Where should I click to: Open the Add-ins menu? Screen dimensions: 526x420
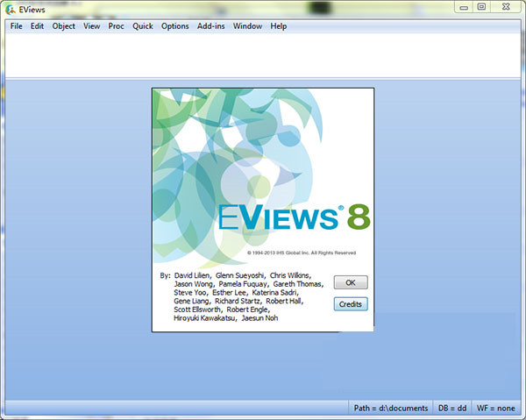[x=210, y=26]
